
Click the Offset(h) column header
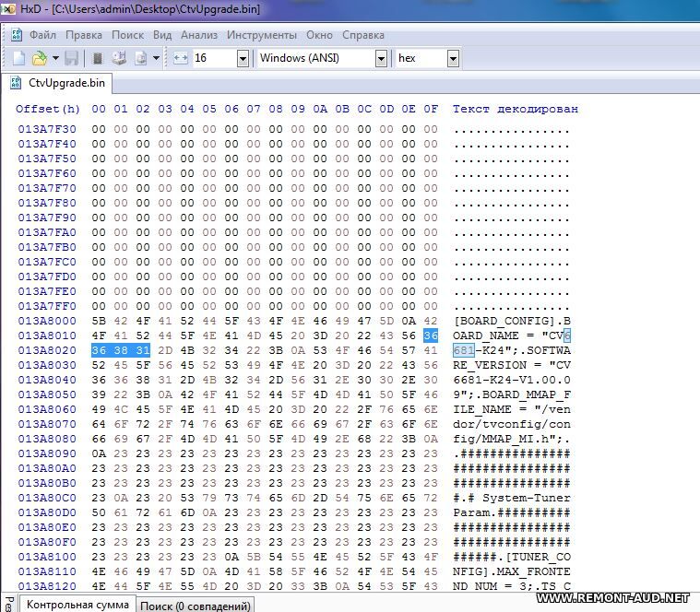pos(48,109)
